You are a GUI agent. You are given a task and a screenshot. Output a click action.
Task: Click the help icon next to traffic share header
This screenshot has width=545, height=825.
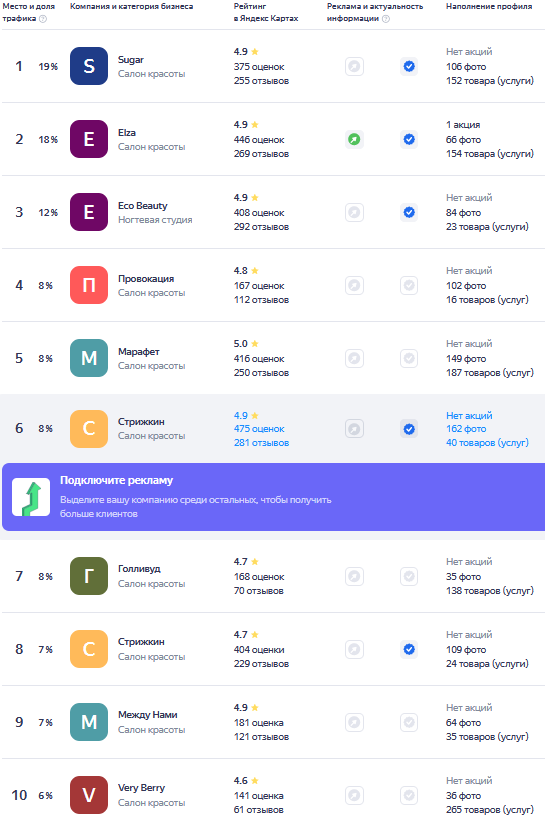pos(43,18)
